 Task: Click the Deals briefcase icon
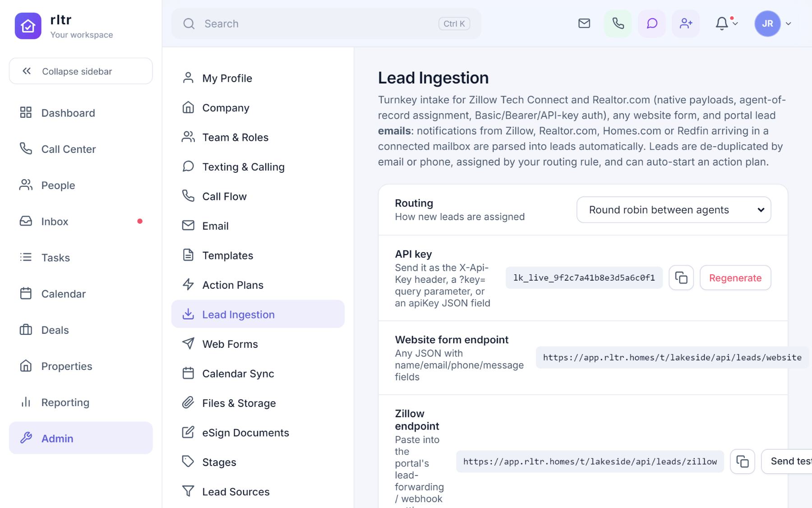coord(26,330)
